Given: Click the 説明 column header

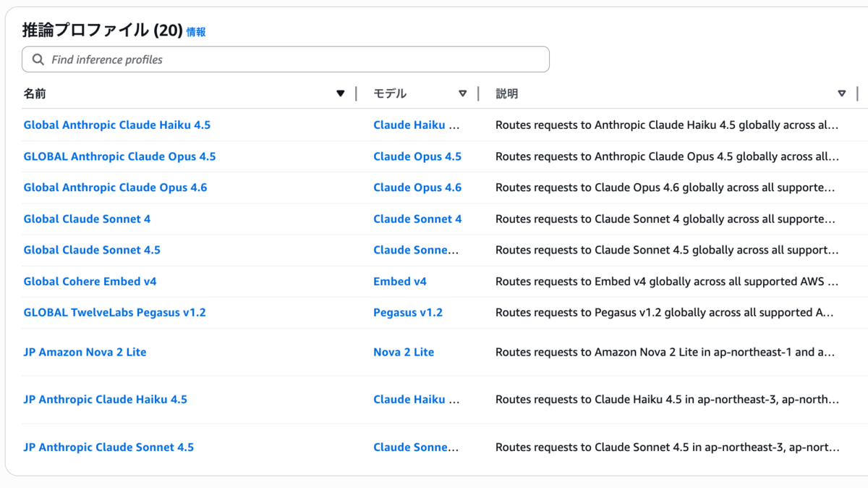Looking at the screenshot, I should 506,93.
